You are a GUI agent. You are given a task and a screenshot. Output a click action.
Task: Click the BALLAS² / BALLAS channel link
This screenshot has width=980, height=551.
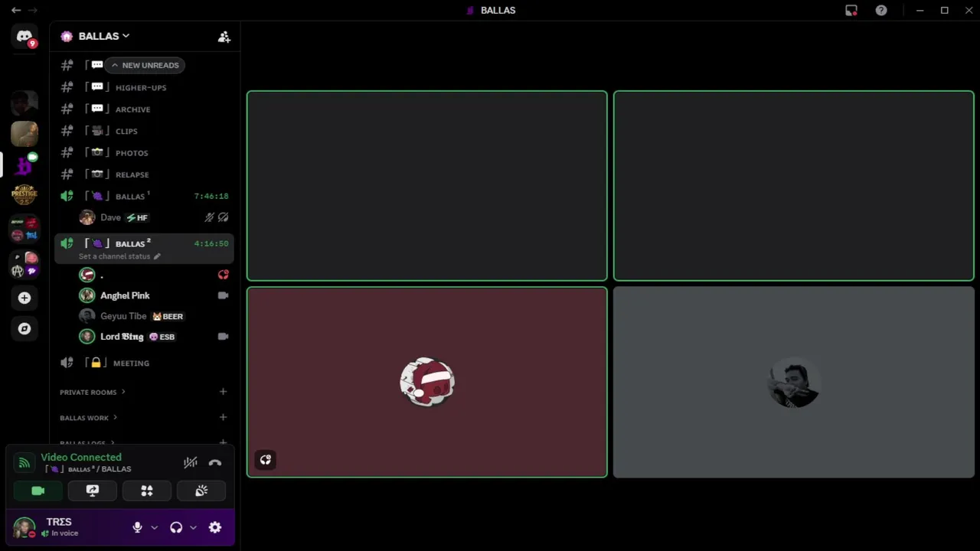coord(88,469)
